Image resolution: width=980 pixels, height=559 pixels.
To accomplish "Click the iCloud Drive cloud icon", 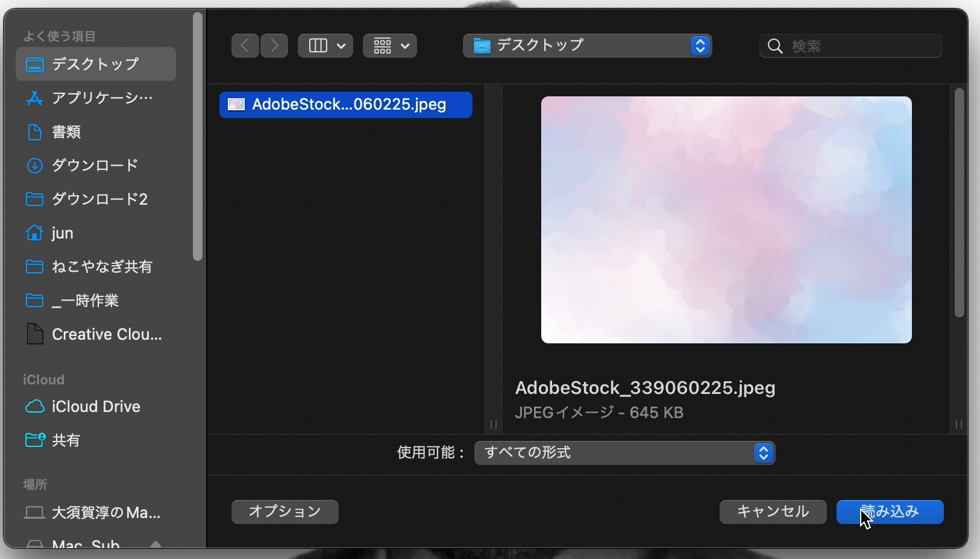I will point(35,407).
